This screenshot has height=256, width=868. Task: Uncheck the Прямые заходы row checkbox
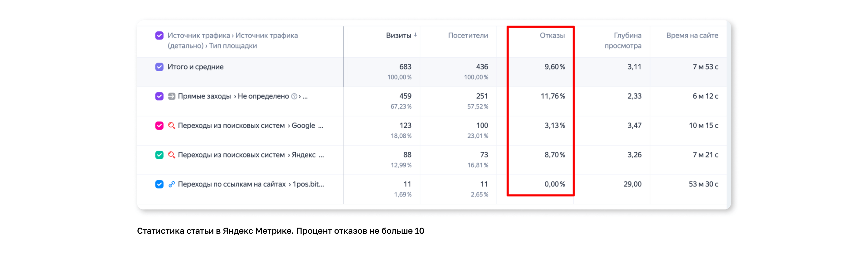click(x=159, y=96)
